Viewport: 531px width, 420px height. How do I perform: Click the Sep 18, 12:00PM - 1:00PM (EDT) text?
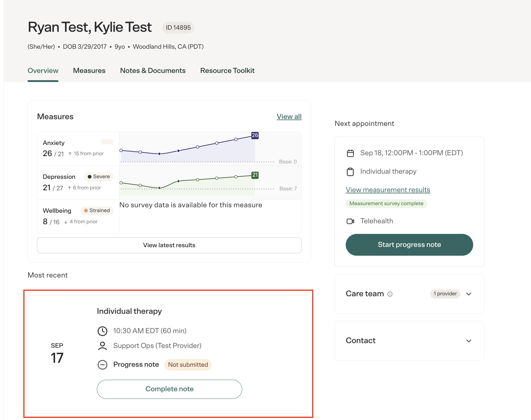click(411, 153)
